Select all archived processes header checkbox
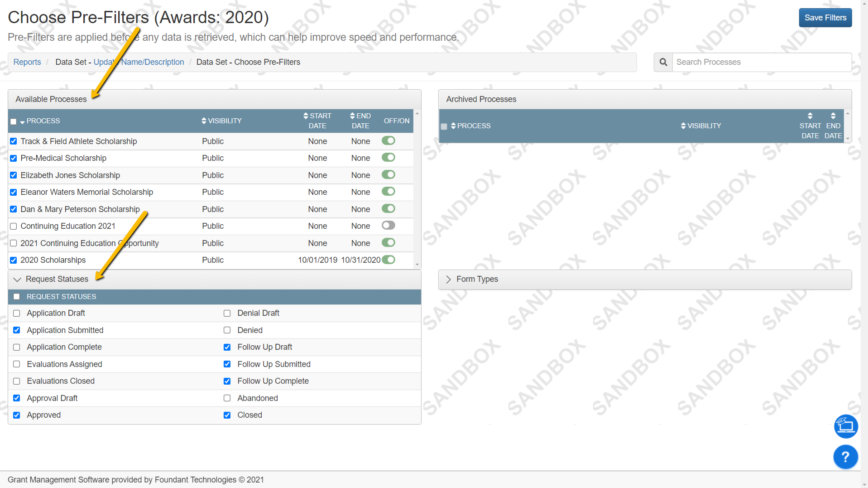This screenshot has width=868, height=488. pos(444,126)
